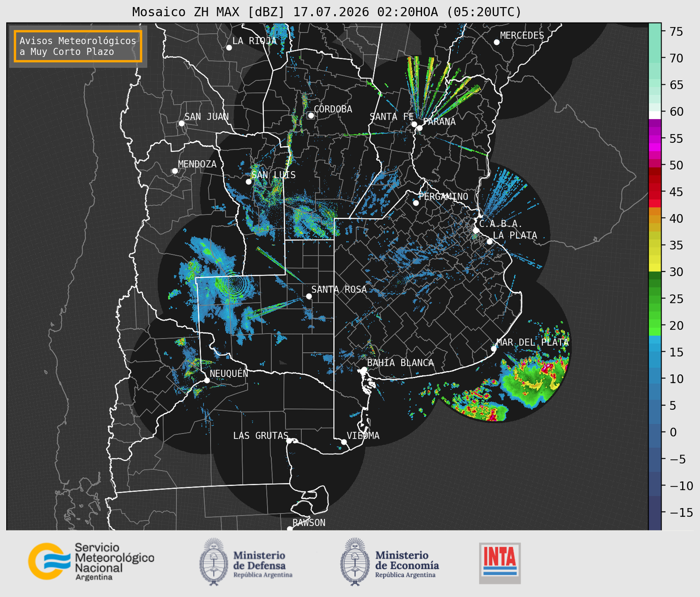Image resolution: width=700 pixels, height=597 pixels.
Task: Click the Córdoba city marker dot
Action: tap(311, 115)
